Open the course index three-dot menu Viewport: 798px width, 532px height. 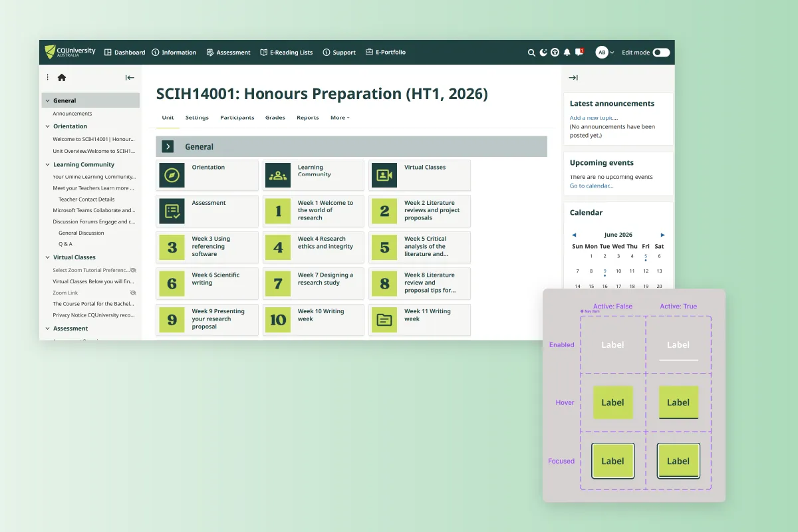pos(47,78)
